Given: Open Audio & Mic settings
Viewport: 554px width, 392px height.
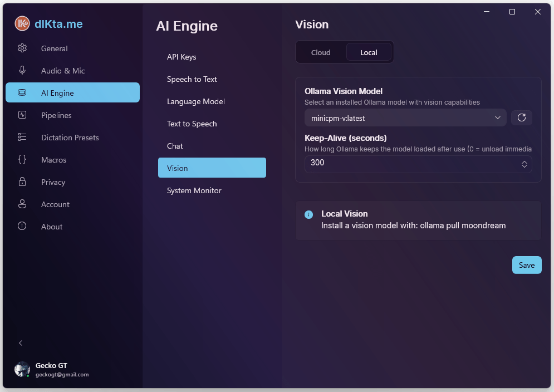Looking at the screenshot, I should (x=73, y=71).
